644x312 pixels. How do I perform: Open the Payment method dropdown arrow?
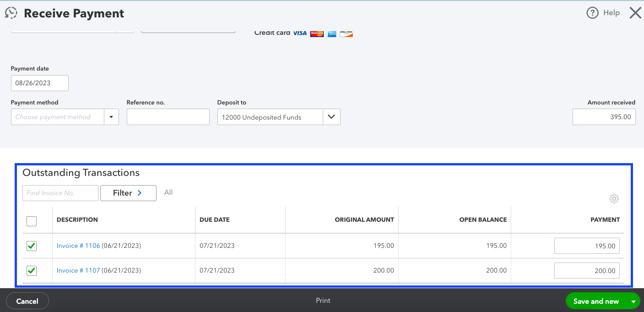(x=111, y=117)
